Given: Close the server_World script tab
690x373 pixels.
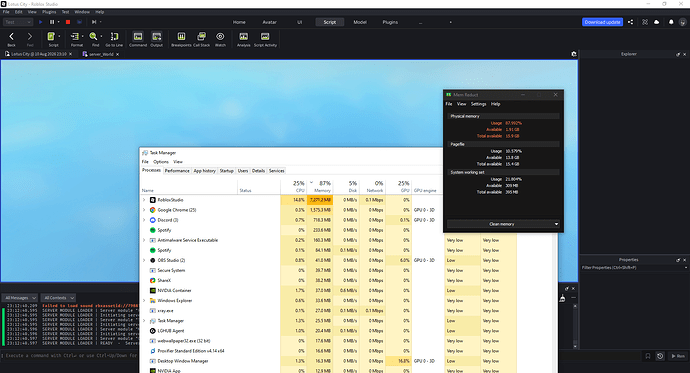Looking at the screenshot, I should (x=117, y=54).
